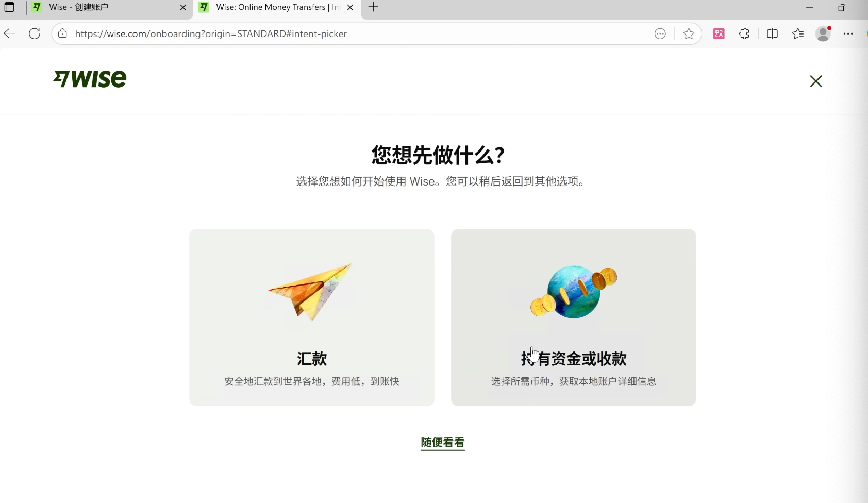Open the browser extensions menu
Screen dimensions: 868x503
point(744,34)
